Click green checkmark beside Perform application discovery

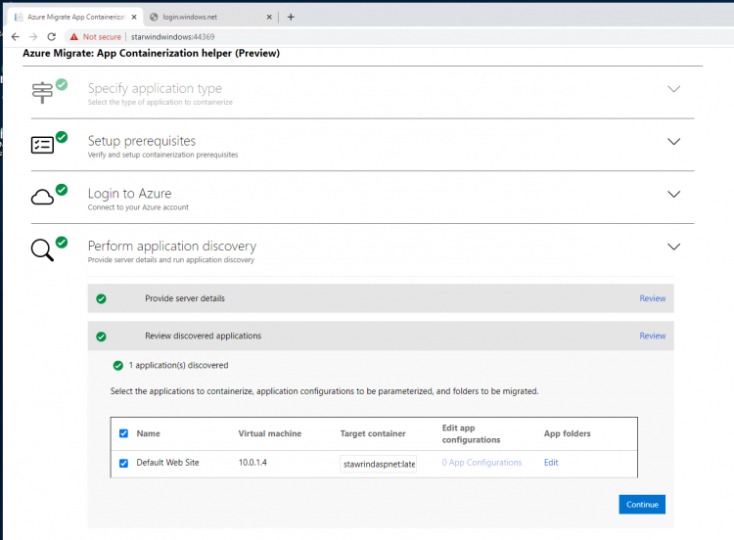61,242
